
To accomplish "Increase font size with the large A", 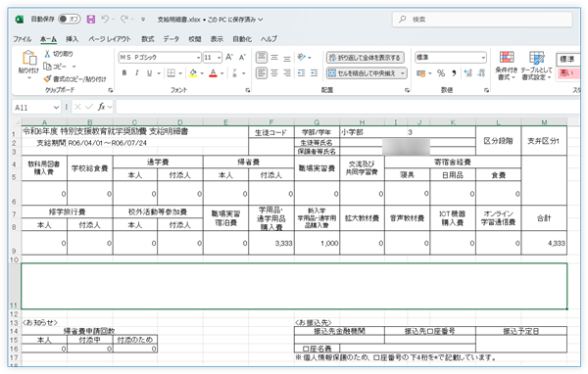I will [x=229, y=58].
